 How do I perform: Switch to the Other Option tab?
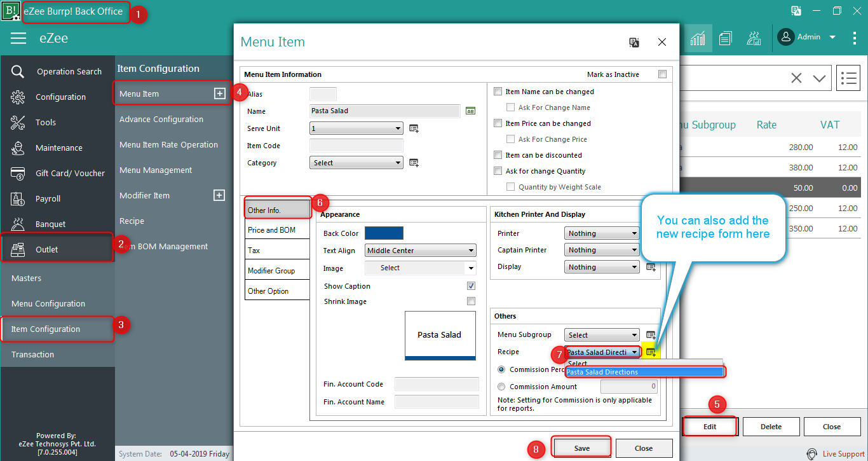coord(277,291)
